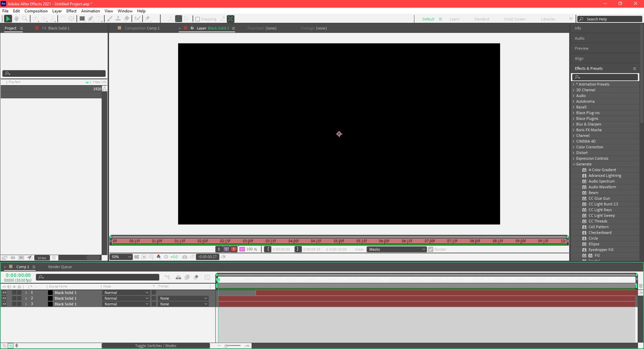Screen dimensions: 644x349
Task: Click the set out point button
Action: pos(298,249)
